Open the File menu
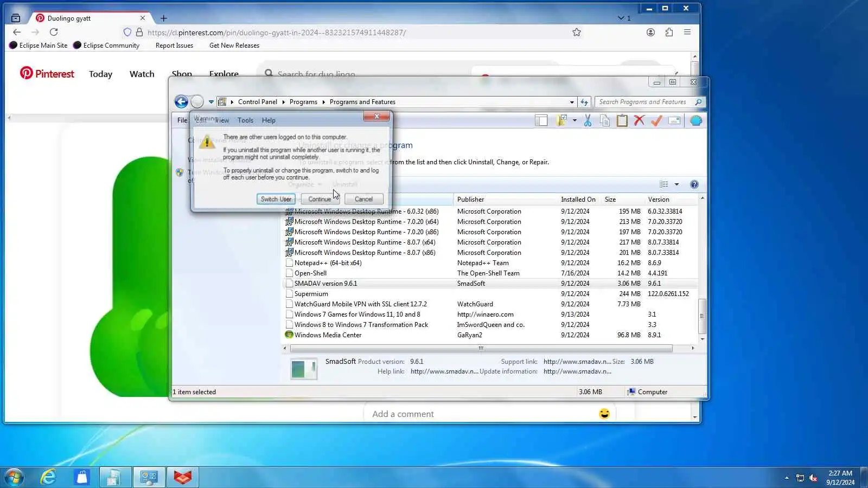 pyautogui.click(x=182, y=120)
